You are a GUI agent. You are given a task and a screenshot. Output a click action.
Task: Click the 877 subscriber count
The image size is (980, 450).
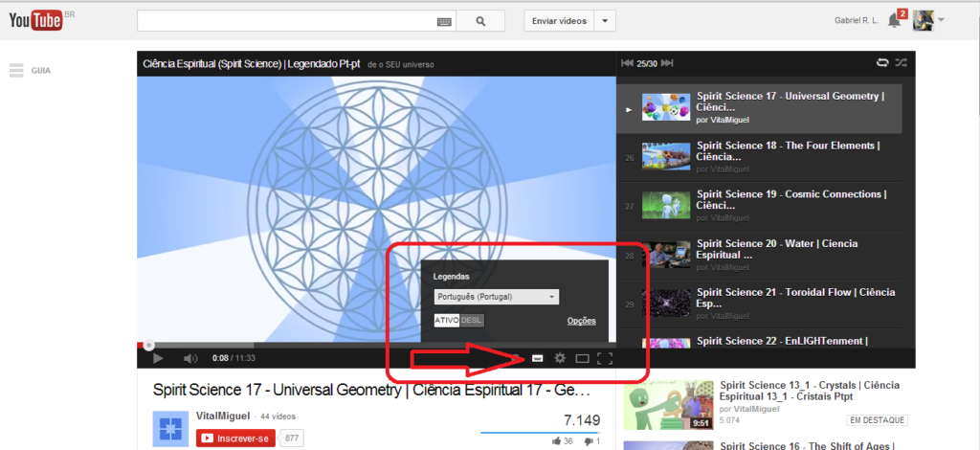tap(291, 439)
